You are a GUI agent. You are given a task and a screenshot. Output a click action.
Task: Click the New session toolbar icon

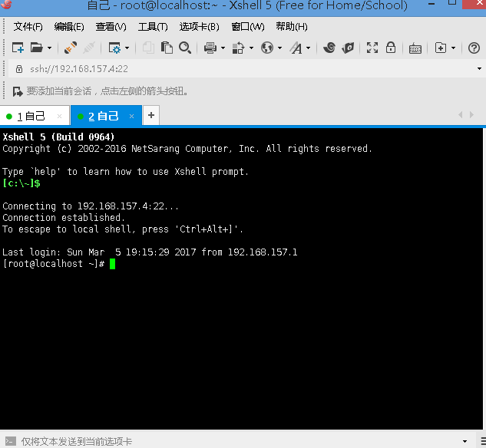click(x=18, y=48)
